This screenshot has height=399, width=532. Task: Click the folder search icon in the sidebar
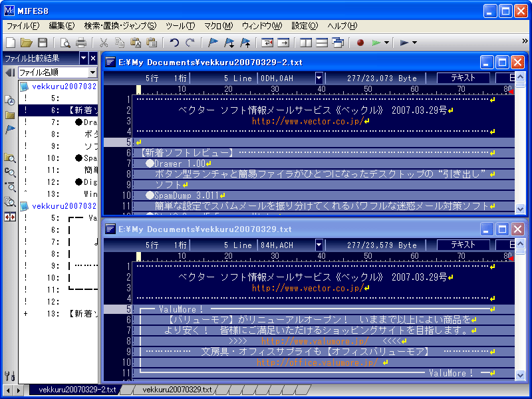(x=10, y=158)
